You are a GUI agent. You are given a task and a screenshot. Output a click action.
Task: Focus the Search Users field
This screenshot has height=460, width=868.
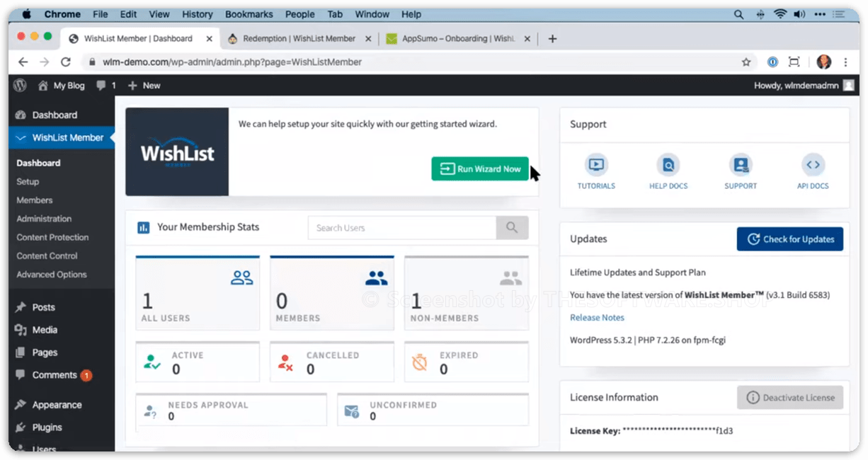pyautogui.click(x=402, y=228)
